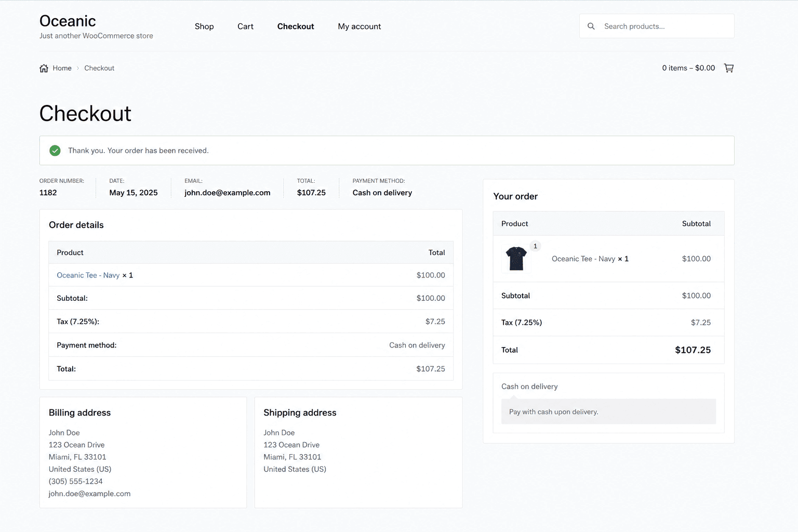Select the email john.doe@example.com in order summary
The image size is (798, 532).
point(228,193)
